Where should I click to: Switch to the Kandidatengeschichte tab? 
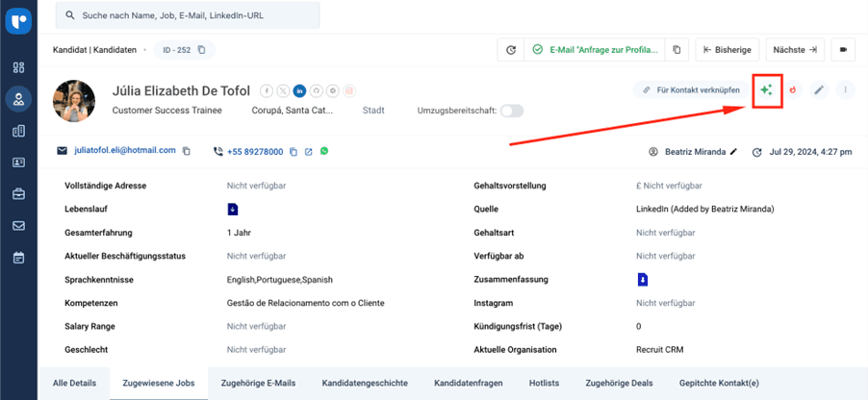pos(365,383)
